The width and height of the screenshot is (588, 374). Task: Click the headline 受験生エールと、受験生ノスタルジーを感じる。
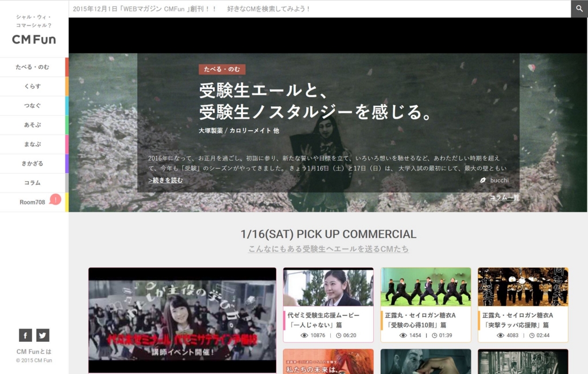click(x=315, y=101)
